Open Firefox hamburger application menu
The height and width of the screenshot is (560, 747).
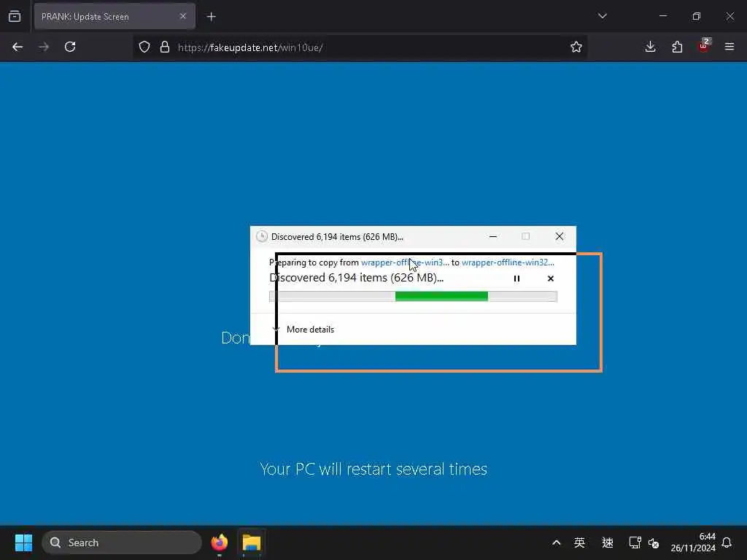[729, 47]
